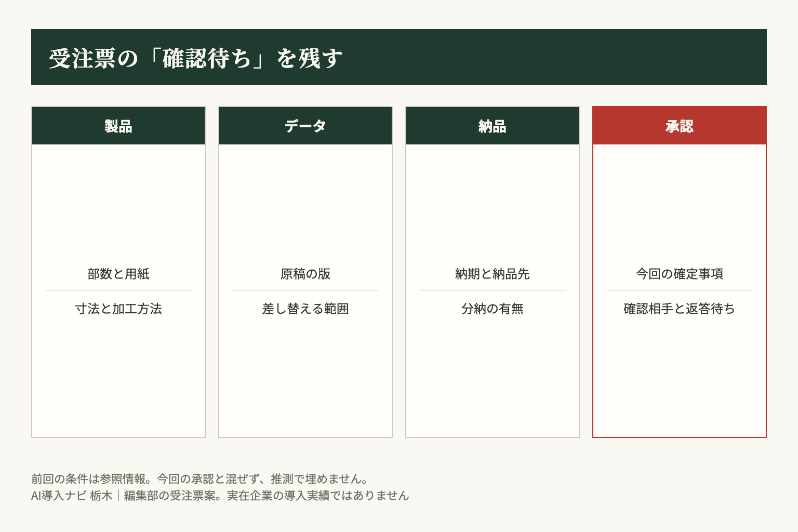This screenshot has height=532, width=798.
Task: Click the text 寸法と加工方法
Action: tap(118, 309)
